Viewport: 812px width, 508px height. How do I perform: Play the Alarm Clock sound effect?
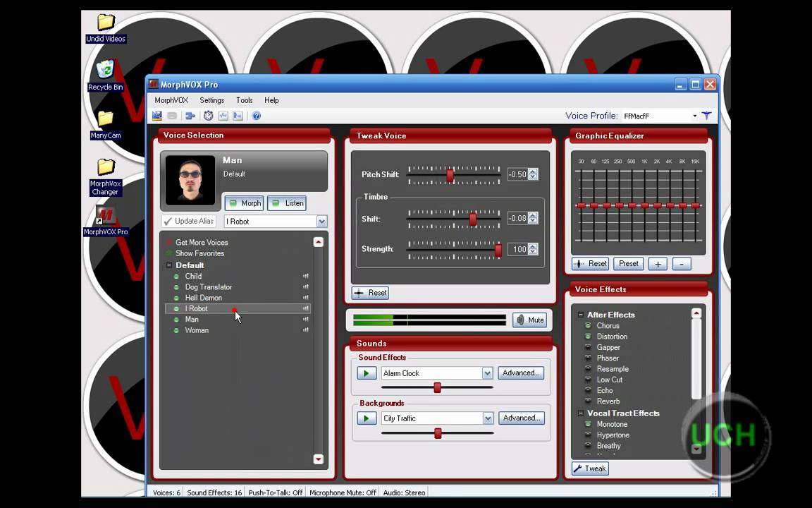[x=367, y=373]
